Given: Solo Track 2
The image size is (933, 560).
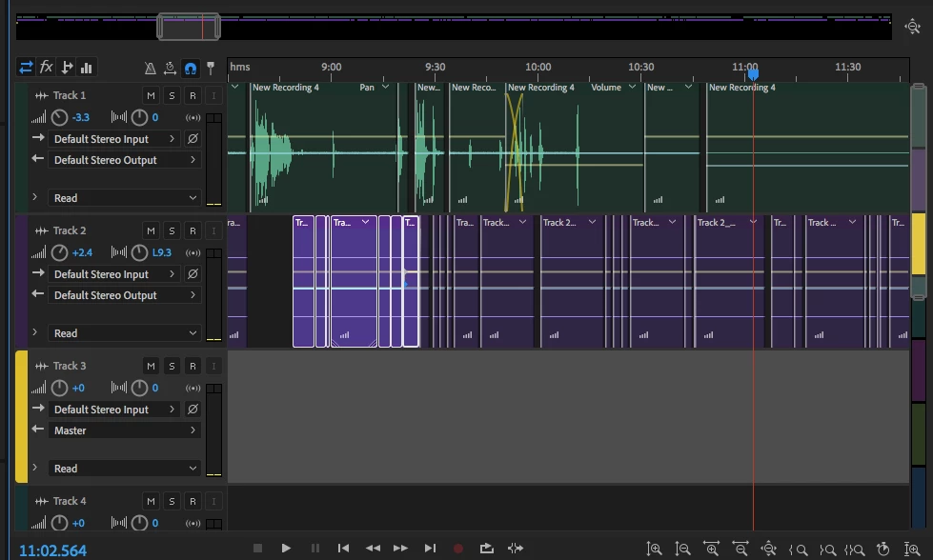Looking at the screenshot, I should 172,230.
